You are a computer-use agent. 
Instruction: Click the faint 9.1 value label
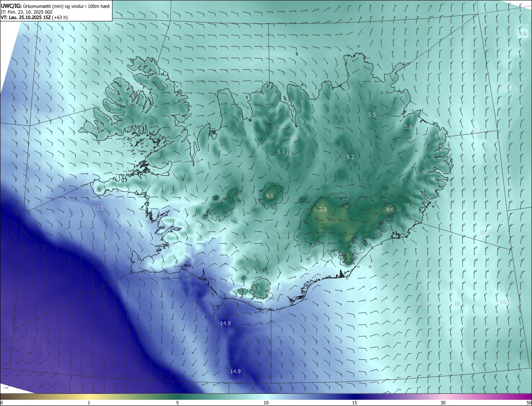(263, 56)
